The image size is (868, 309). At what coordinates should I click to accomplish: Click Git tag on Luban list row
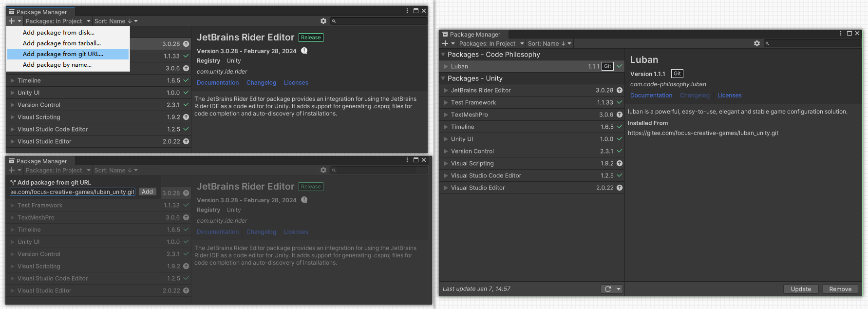(x=607, y=66)
